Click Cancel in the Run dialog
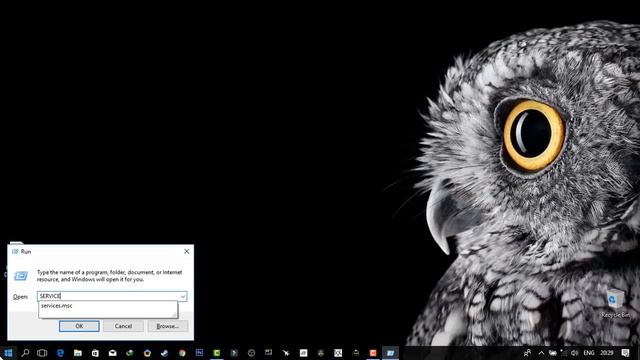The height and width of the screenshot is (360, 640). coord(123,326)
